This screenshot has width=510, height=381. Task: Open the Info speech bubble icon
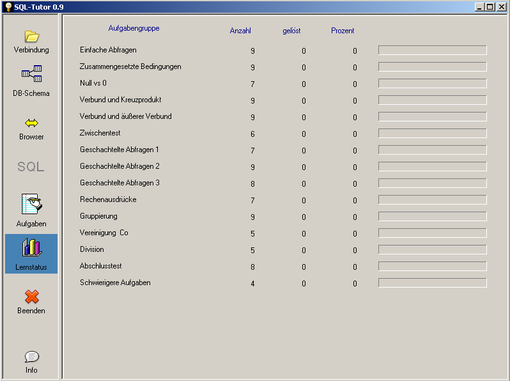point(32,357)
